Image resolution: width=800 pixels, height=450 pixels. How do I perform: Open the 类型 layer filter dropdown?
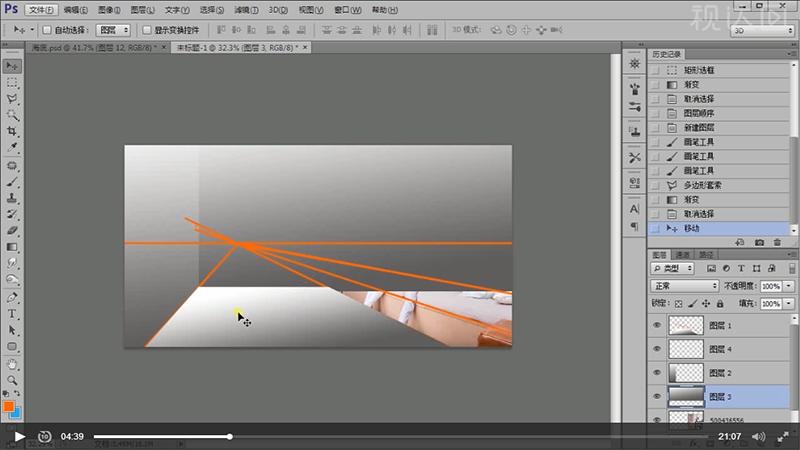[679, 269]
